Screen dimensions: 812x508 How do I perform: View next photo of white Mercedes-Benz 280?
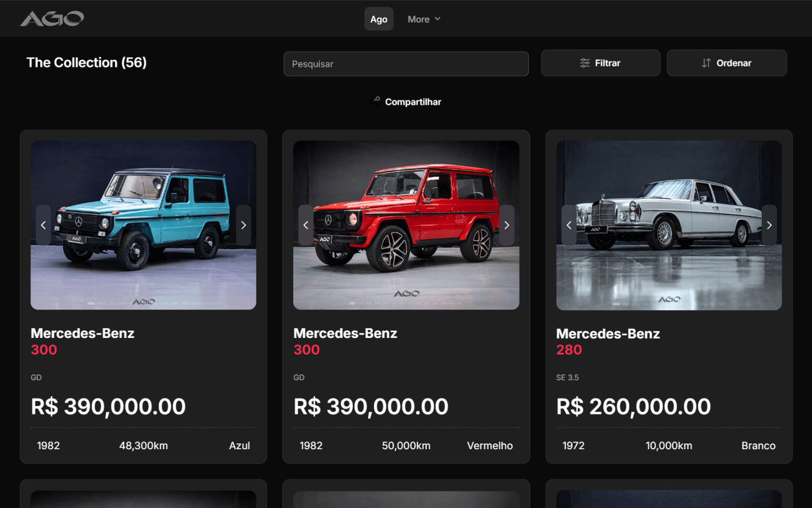point(769,225)
